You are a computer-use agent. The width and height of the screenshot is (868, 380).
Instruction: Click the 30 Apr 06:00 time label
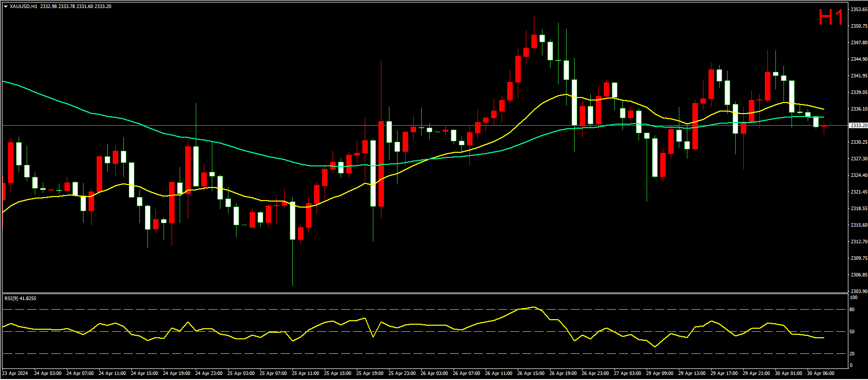(x=821, y=373)
